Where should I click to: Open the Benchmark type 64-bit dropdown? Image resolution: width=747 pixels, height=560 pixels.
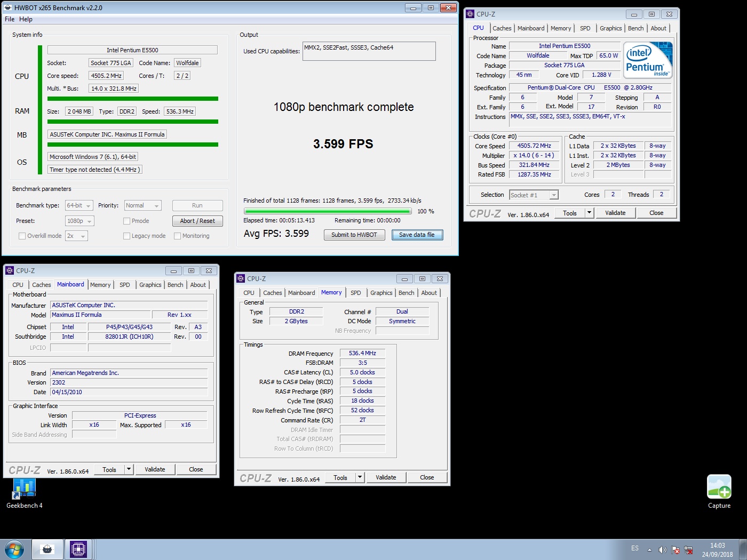click(x=79, y=205)
